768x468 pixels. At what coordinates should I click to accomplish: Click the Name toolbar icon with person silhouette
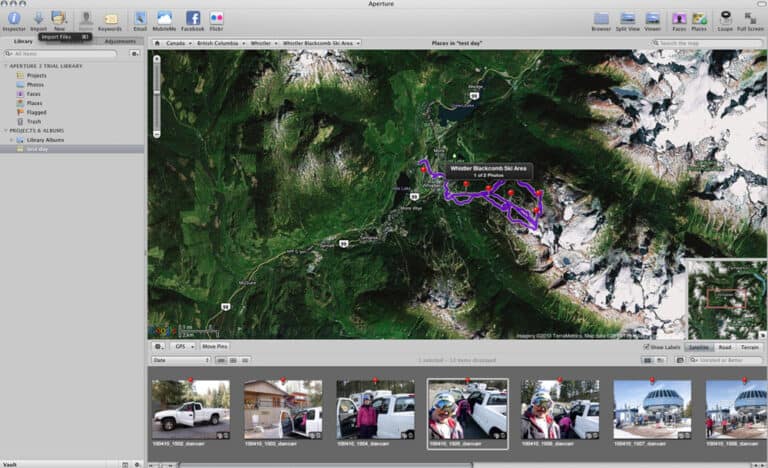pos(86,18)
